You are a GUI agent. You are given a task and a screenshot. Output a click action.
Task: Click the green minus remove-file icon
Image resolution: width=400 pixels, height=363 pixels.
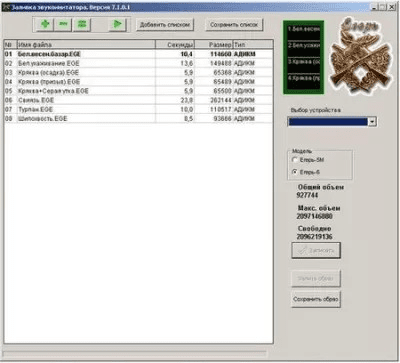click(63, 24)
